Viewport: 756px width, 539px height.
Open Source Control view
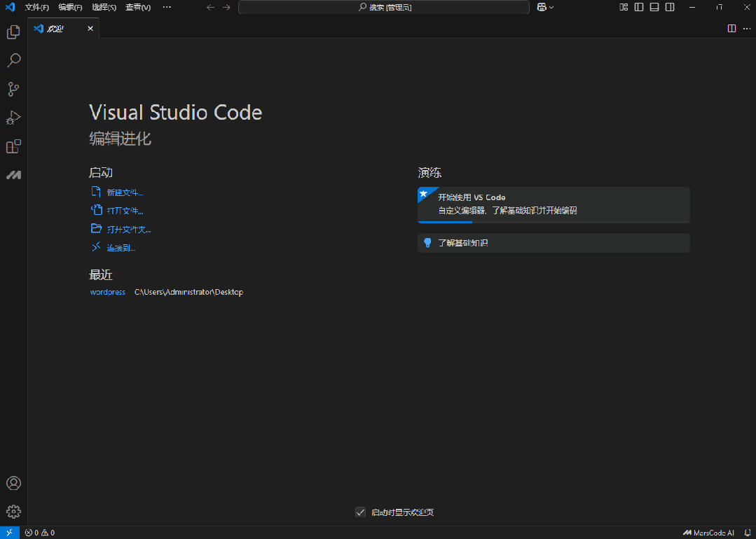point(13,89)
